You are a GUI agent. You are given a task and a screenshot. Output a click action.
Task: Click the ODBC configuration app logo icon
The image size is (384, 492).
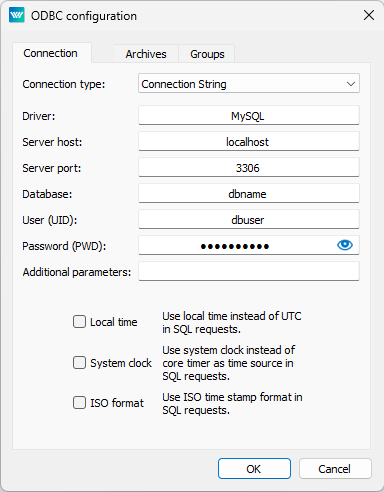click(17, 15)
